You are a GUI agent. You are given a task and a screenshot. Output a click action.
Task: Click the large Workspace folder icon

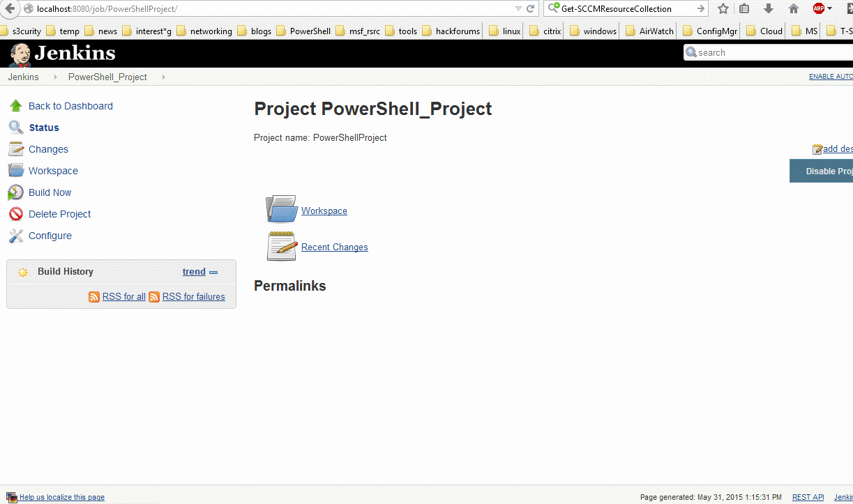pyautogui.click(x=281, y=209)
